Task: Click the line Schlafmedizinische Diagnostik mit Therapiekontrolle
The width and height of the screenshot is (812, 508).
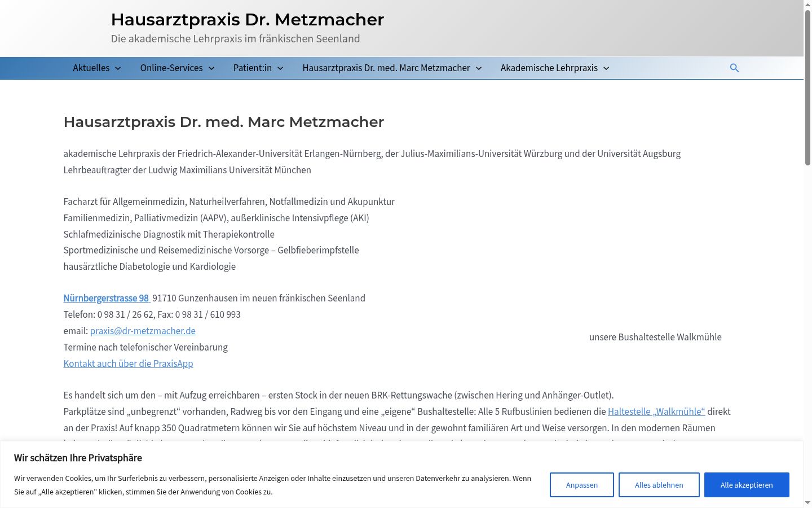Action: pyautogui.click(x=169, y=234)
